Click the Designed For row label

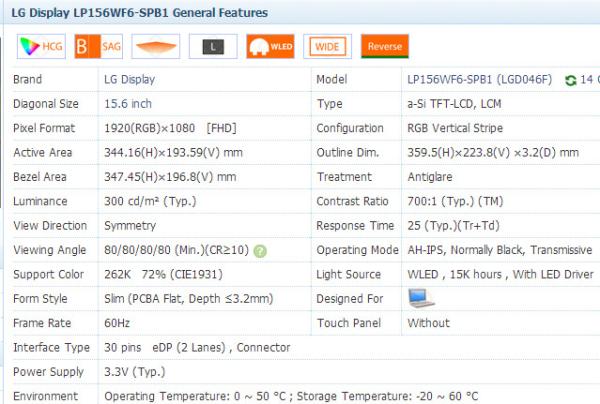350,299
